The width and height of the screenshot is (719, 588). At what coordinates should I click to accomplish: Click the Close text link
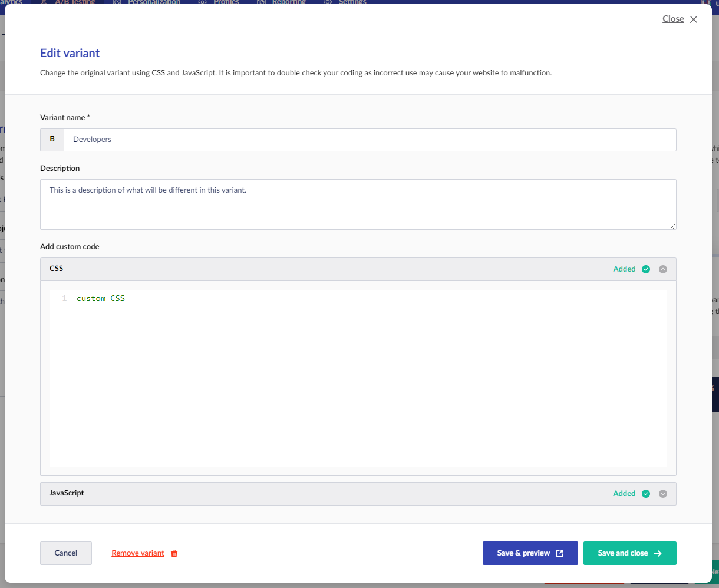673,19
